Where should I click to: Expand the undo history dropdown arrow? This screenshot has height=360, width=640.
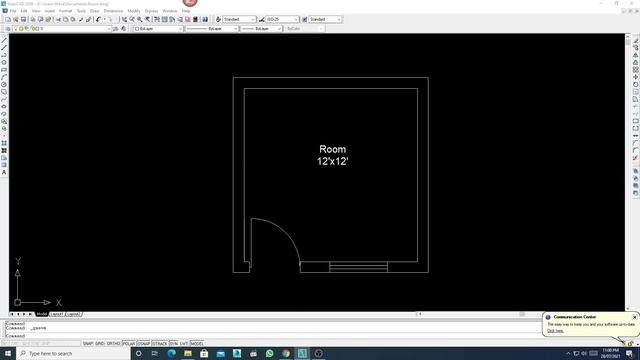point(104,20)
